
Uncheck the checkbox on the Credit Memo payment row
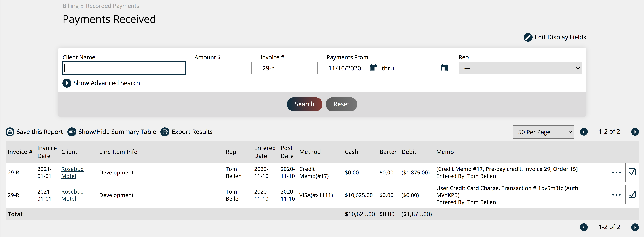point(632,172)
